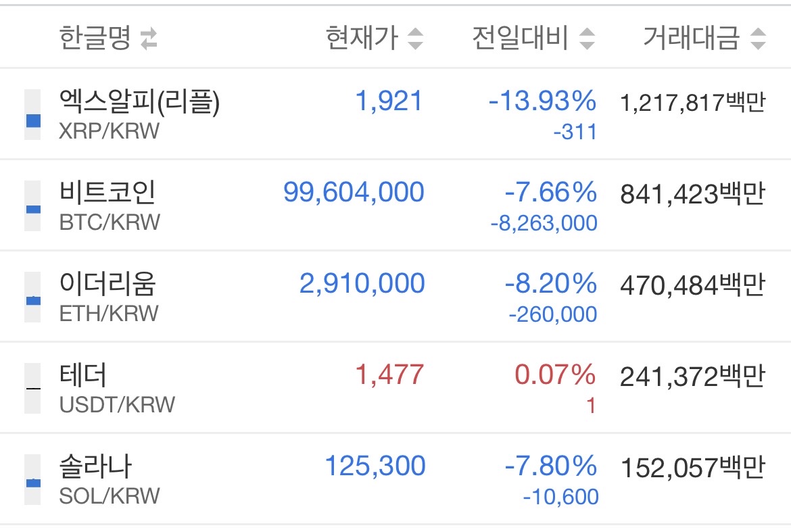
Task: Click the Ethereum candle indicator icon
Action: (x=32, y=297)
